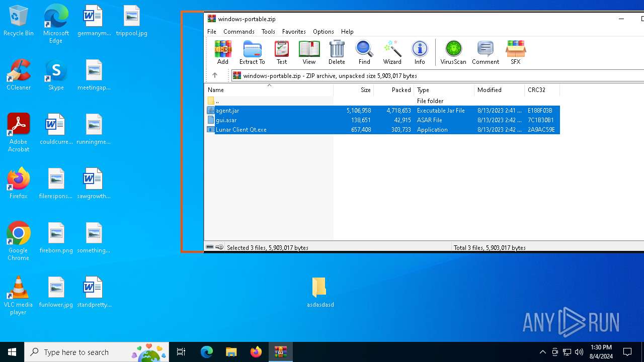Click the View toolbar icon
644x362 pixels.
(x=309, y=53)
